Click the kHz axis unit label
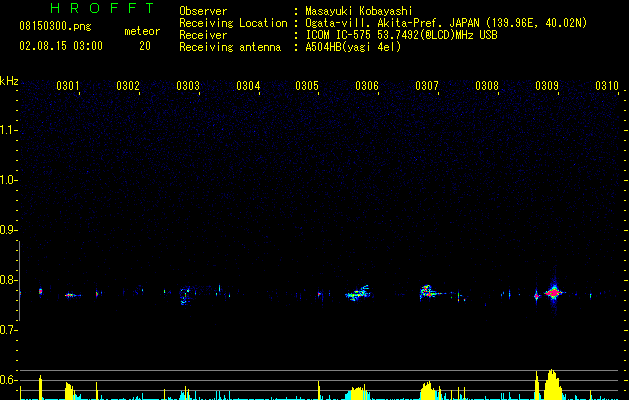The width and height of the screenshot is (629, 400). point(9,81)
